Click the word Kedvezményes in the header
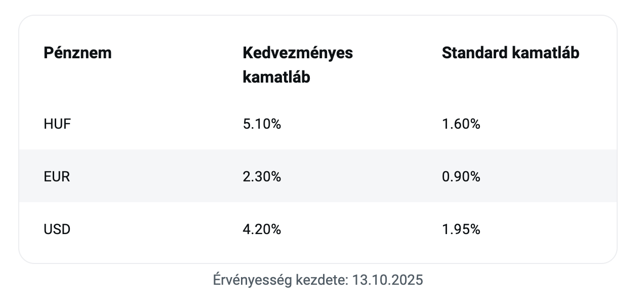 (x=298, y=53)
